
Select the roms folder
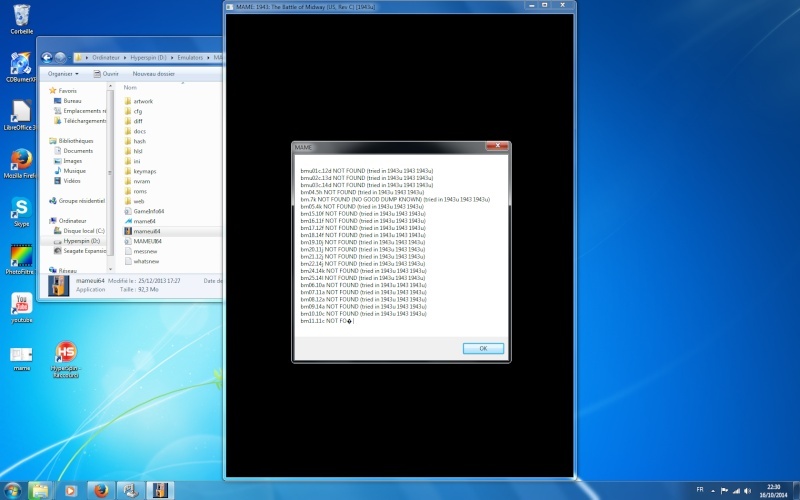point(136,191)
